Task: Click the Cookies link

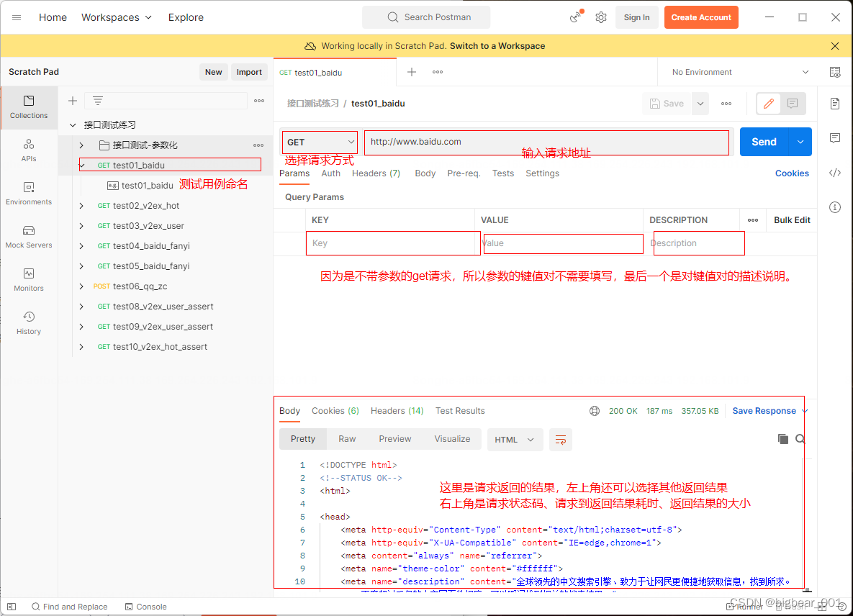Action: click(792, 173)
